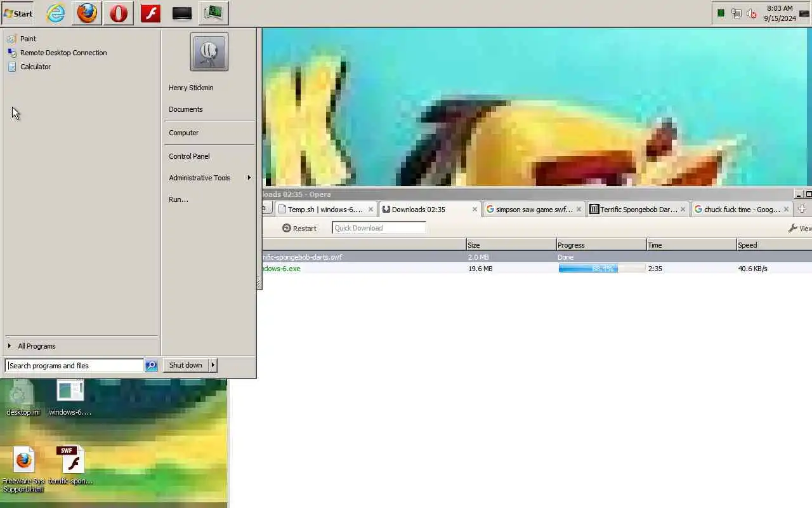
Task: Select the terrific-spongebob-darts.swf download row
Action: pos(537,257)
